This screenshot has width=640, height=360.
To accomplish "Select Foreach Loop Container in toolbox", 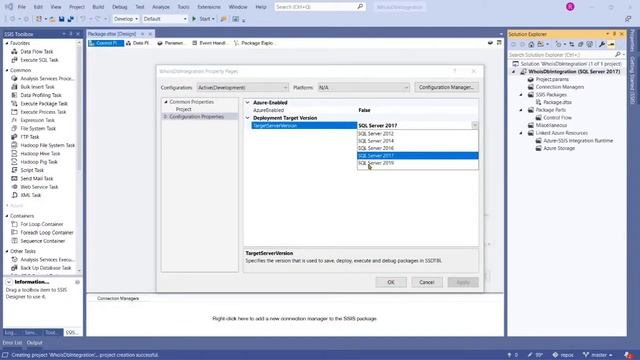I will 47,233.
